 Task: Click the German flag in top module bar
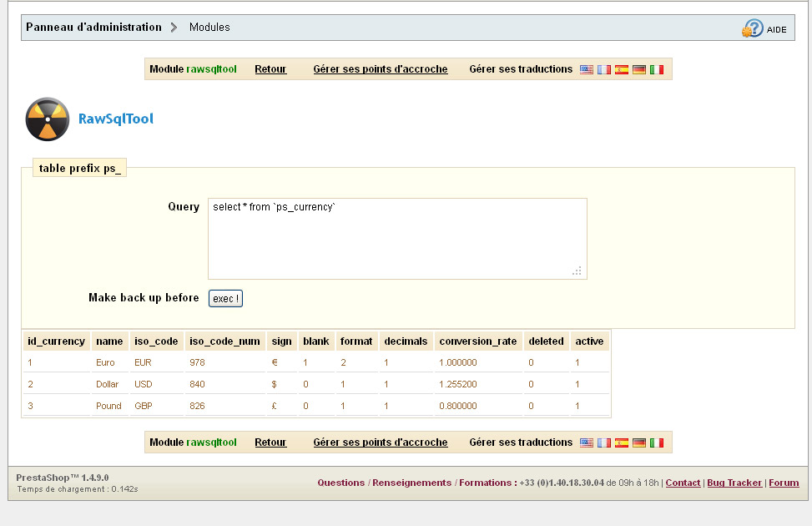pos(639,69)
